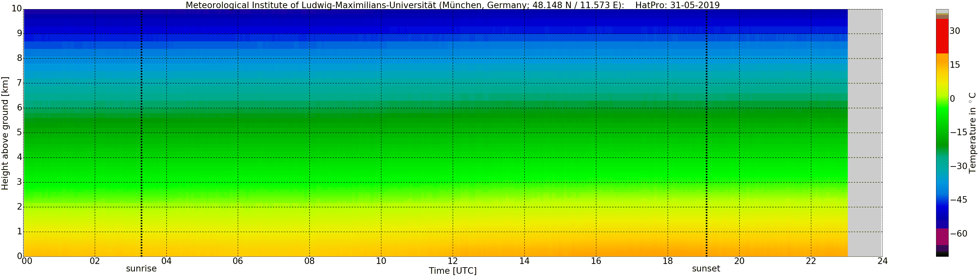Viewport: 980px width, 277px height.
Task: Click the '24' tick on the time axis
Action: tap(882, 261)
